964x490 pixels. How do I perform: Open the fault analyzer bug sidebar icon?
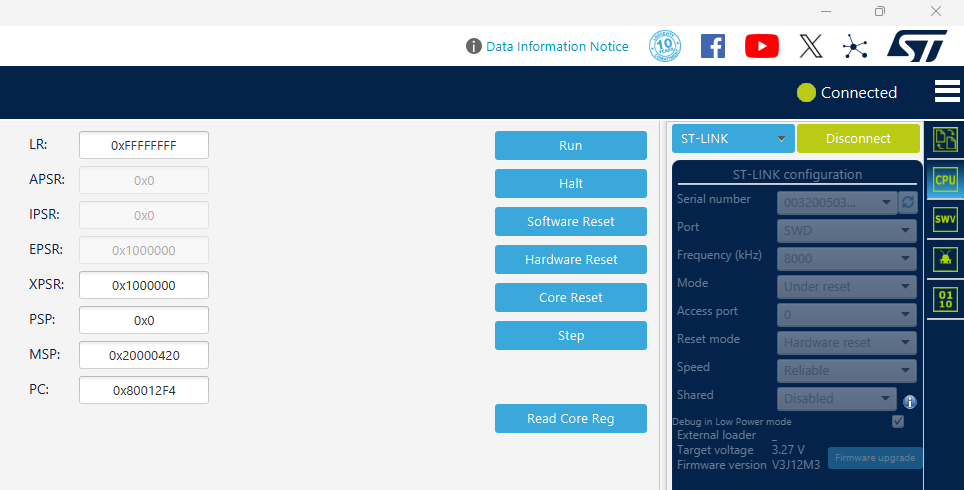(x=945, y=259)
